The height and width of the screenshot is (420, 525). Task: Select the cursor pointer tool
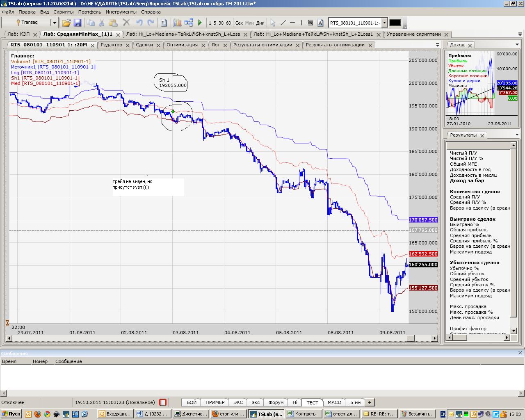coord(273,23)
